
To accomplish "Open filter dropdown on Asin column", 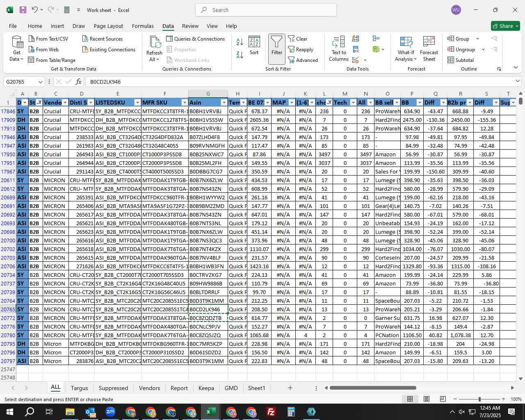I will pyautogui.click(x=224, y=103).
